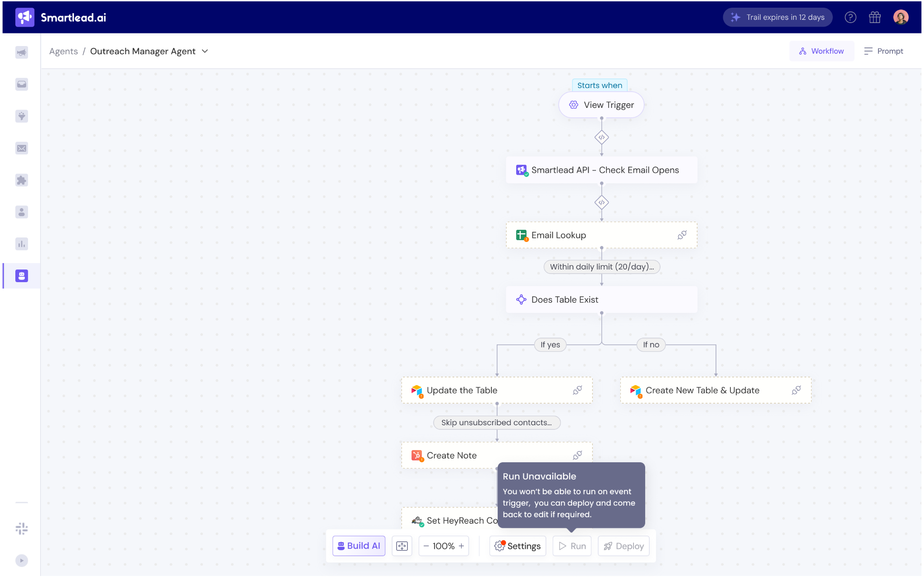Open the bar chart analytics icon
This screenshot has height=581, width=924.
pos(22,244)
